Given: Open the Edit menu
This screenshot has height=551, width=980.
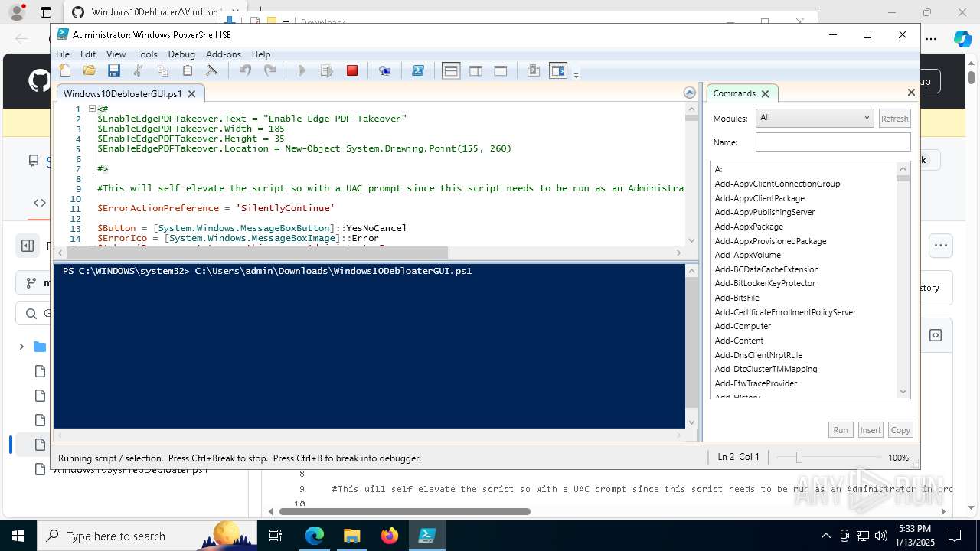Looking at the screenshot, I should (88, 54).
